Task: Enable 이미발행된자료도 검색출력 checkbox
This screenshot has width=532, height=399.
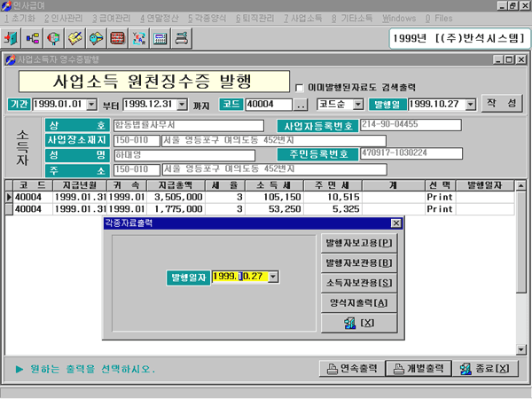Action: (300, 87)
